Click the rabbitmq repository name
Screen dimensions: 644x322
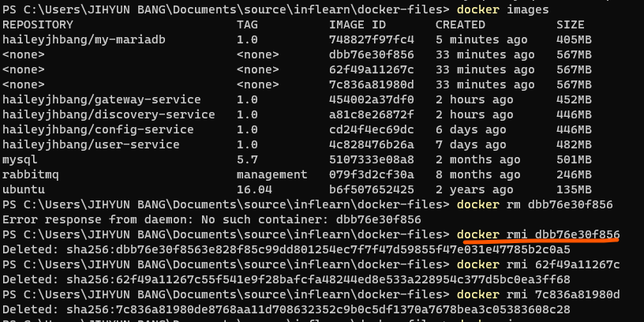coord(31,174)
